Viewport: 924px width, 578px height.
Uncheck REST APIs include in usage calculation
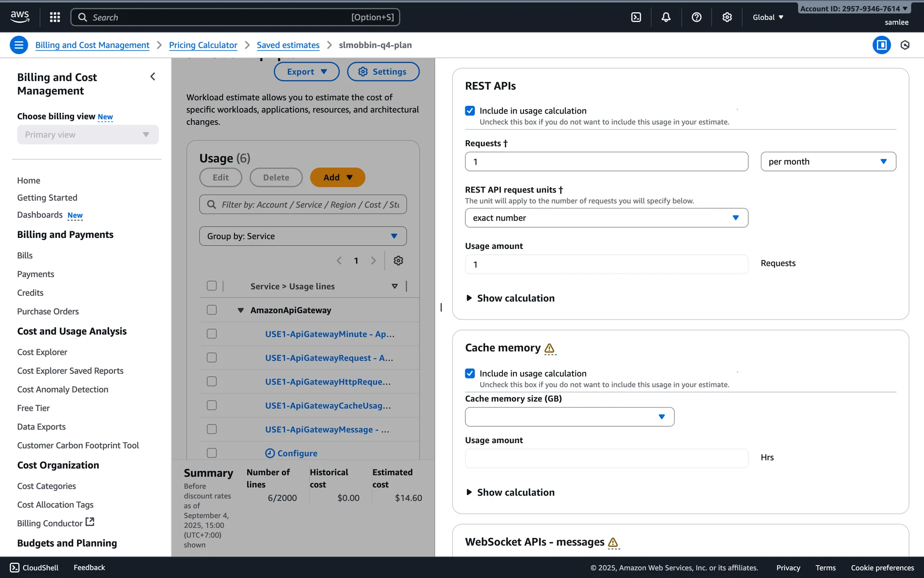pyautogui.click(x=470, y=111)
